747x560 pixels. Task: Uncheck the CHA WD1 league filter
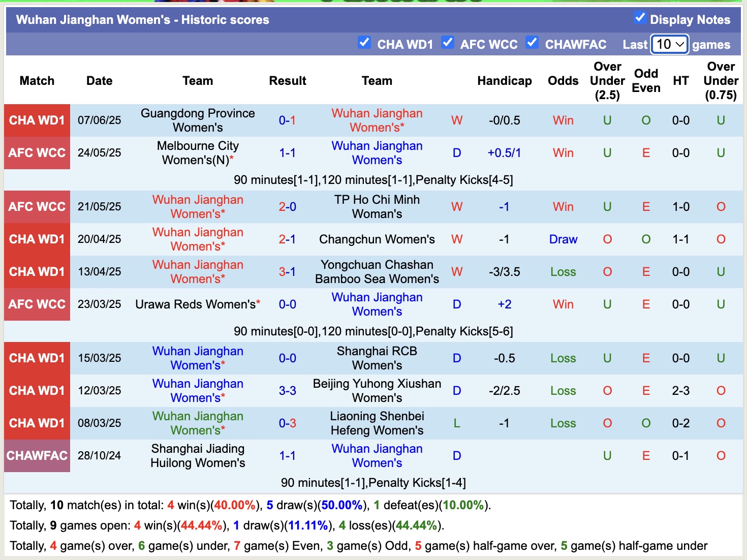tap(364, 43)
